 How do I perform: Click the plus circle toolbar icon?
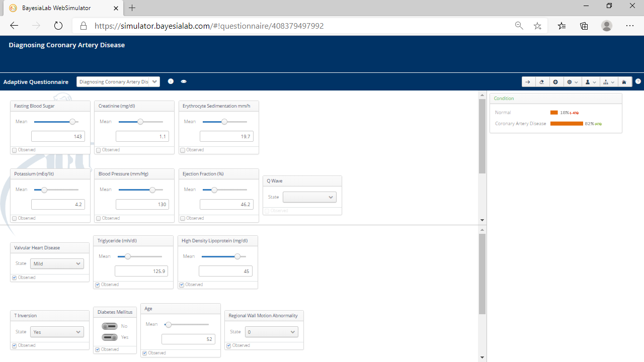click(556, 82)
